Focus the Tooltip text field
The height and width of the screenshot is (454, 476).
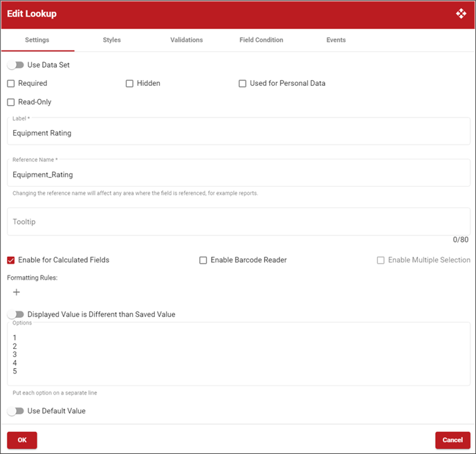(238, 222)
